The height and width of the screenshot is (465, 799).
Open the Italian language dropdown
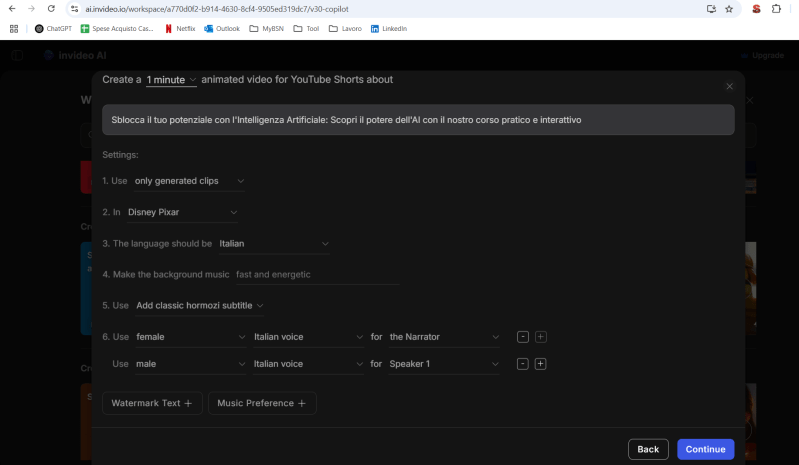[x=274, y=243]
